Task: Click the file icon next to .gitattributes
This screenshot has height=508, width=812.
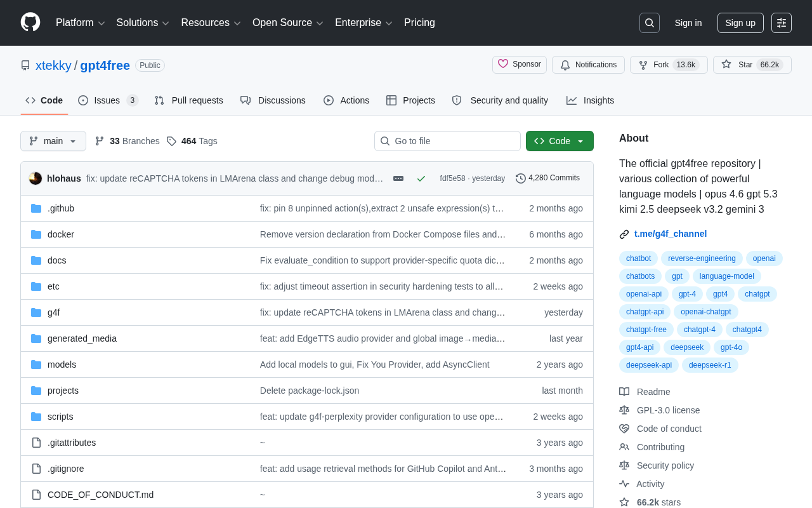Action: coord(36,443)
